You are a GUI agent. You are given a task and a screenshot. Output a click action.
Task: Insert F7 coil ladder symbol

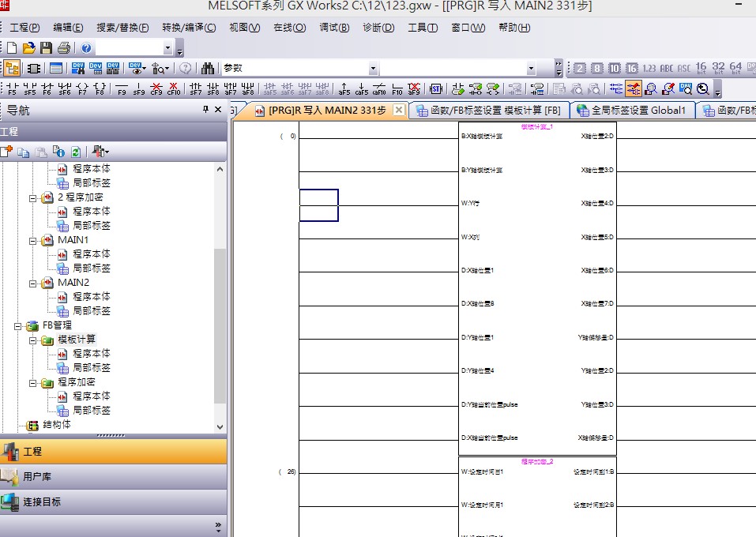[81, 88]
